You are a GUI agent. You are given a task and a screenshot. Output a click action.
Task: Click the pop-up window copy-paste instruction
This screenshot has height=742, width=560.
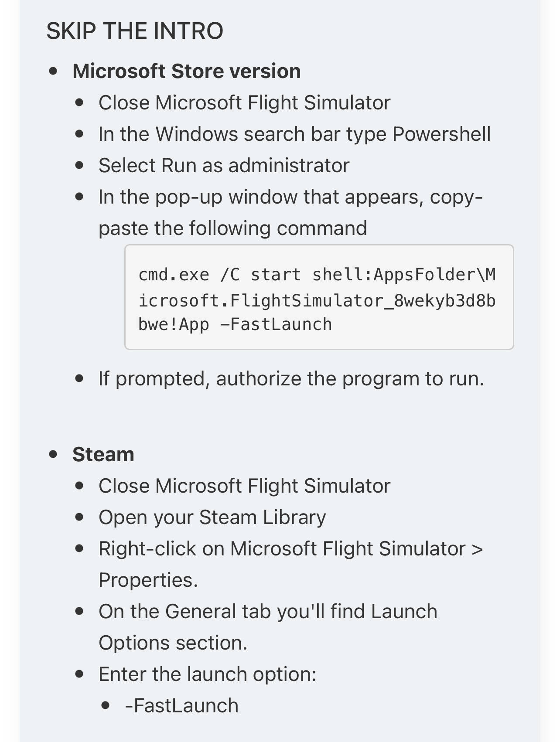[x=290, y=197]
